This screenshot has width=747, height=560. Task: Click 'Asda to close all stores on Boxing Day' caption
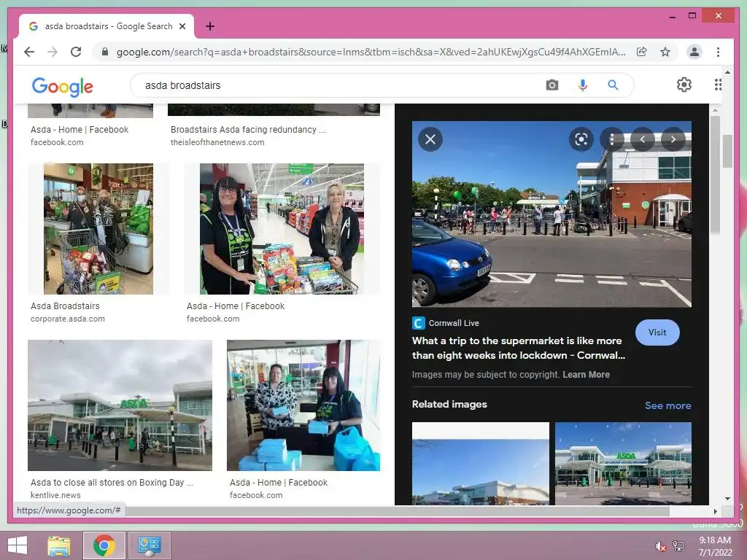coord(112,483)
